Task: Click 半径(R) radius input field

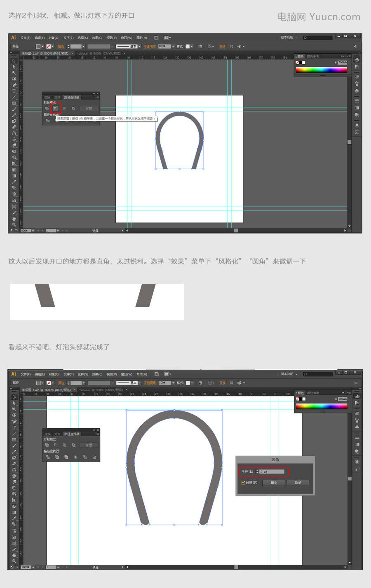Action: (272, 471)
